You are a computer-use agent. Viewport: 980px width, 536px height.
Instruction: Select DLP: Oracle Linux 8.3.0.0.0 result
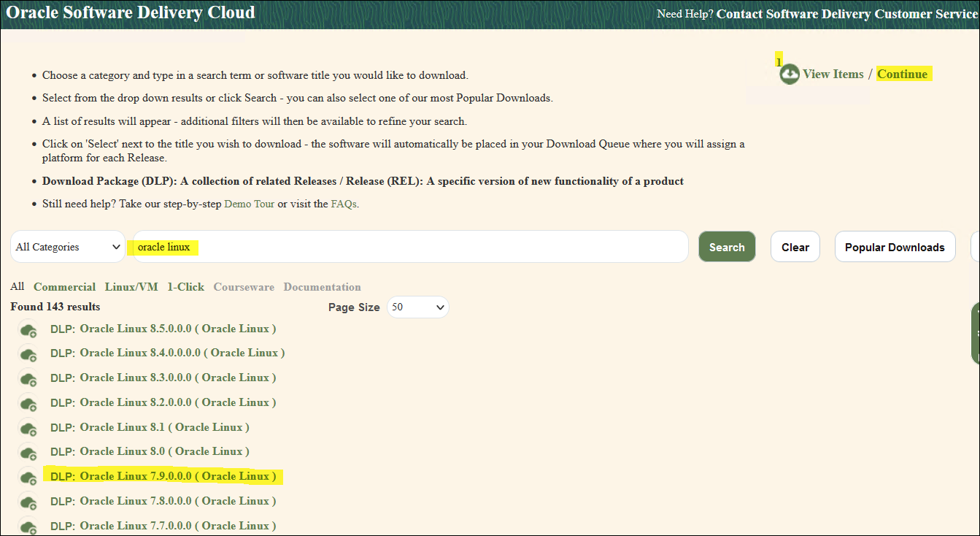tap(163, 378)
